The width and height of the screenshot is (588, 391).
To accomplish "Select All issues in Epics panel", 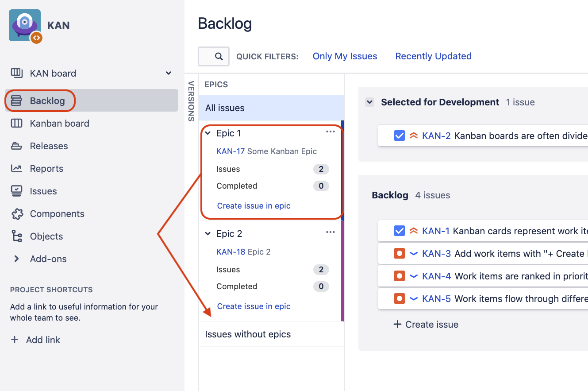I will click(x=225, y=108).
